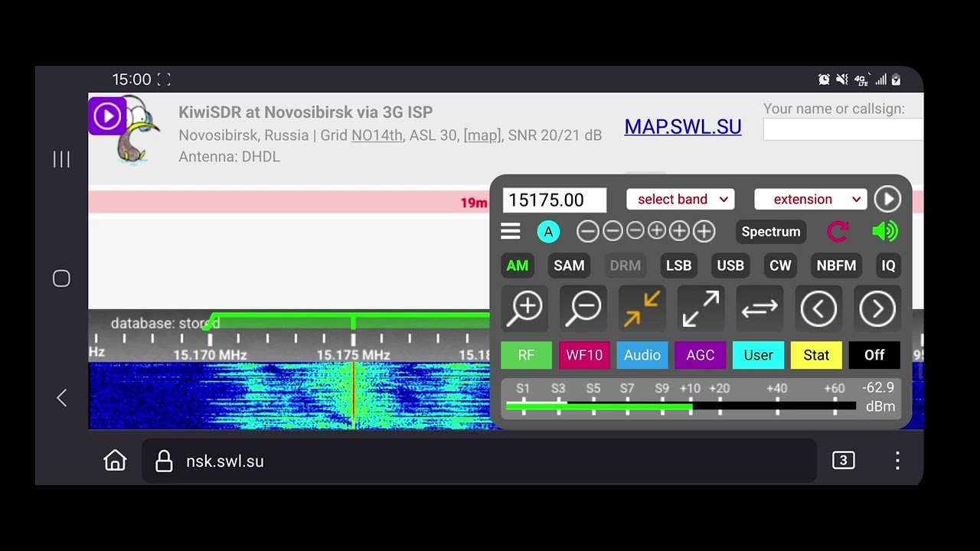Select AM demodulation mode
This screenshot has height=551, width=980.
[518, 266]
